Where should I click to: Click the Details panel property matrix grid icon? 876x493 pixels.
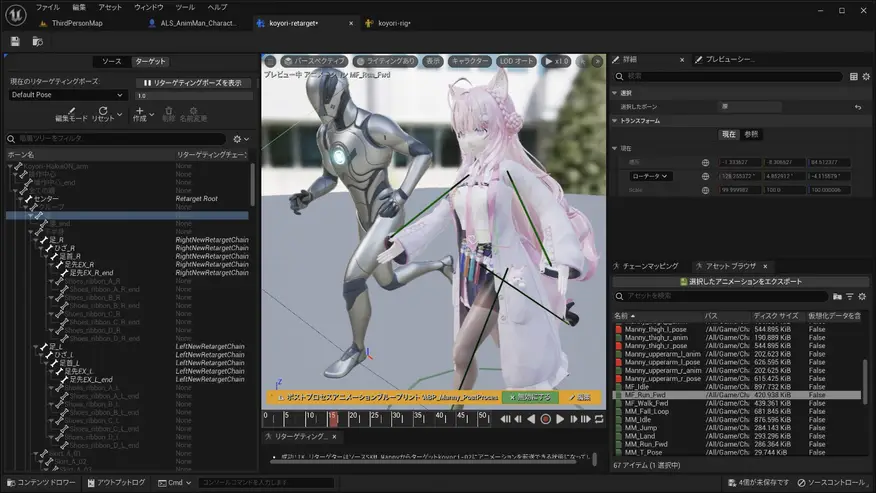point(854,77)
